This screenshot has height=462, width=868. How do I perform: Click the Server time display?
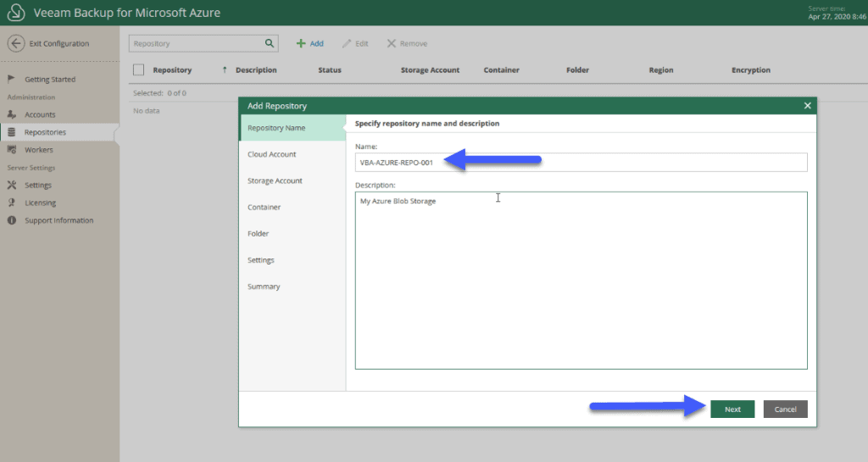(837, 13)
